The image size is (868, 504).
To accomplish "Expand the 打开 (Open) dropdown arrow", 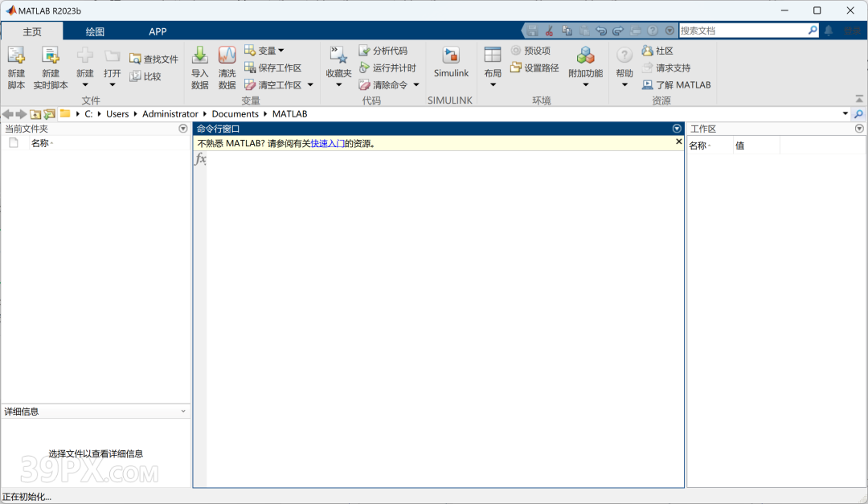I will click(113, 84).
